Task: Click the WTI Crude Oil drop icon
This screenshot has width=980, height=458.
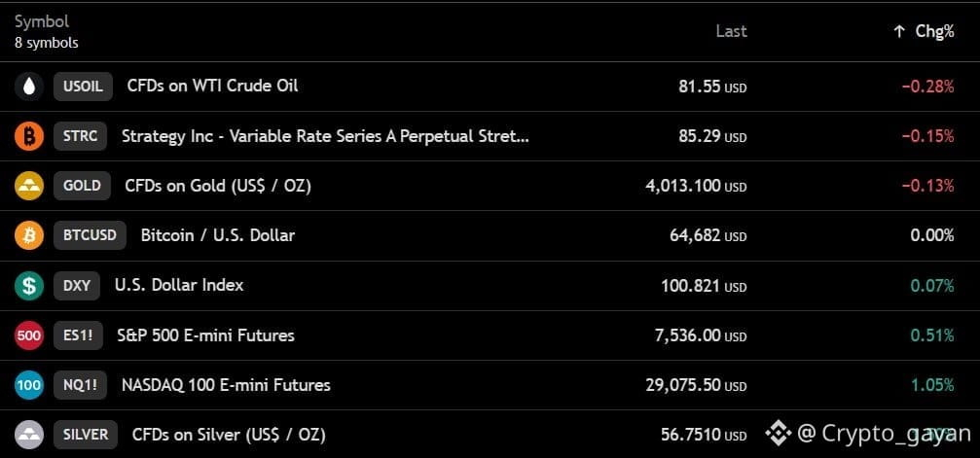Action: 29,87
